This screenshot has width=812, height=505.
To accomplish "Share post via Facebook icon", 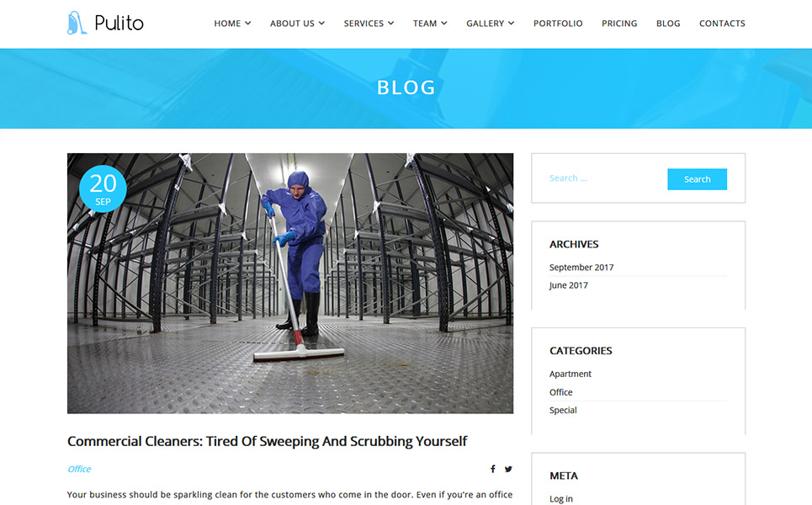I will (x=493, y=469).
